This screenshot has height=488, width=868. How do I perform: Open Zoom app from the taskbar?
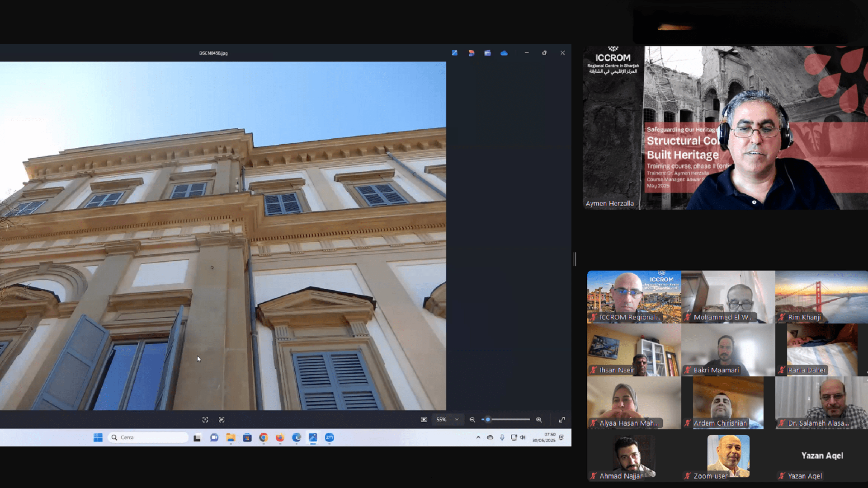click(330, 437)
